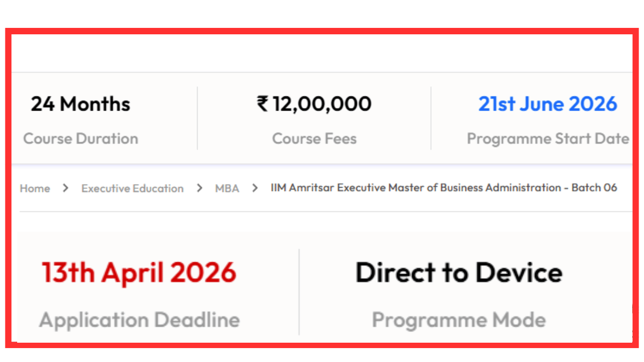Click the Application Deadline date 13th April 2026

pyautogui.click(x=138, y=272)
